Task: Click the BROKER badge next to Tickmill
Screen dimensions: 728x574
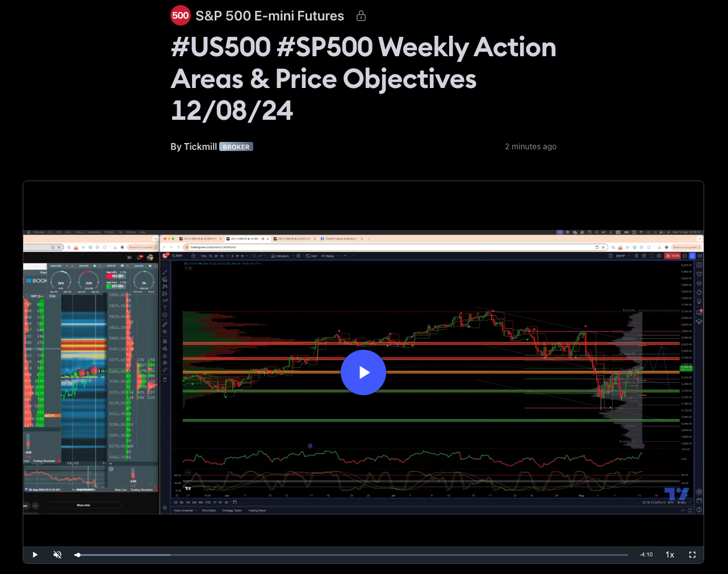Action: point(236,147)
